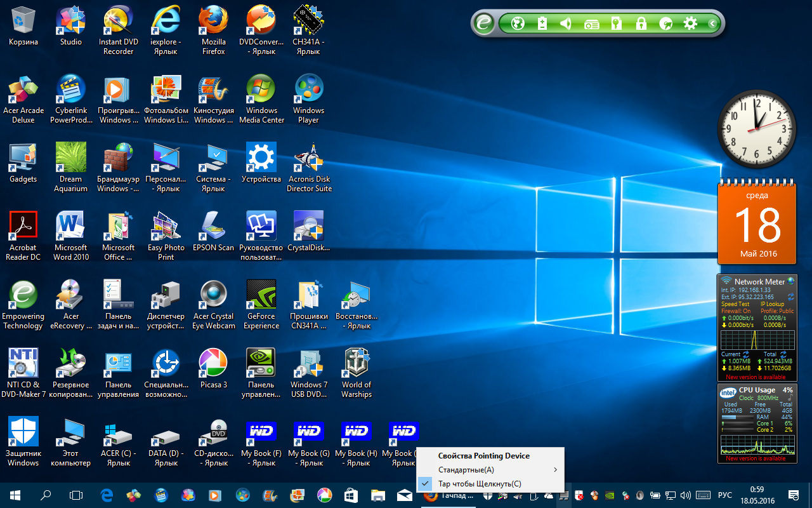812x508 pixels.
Task: Open NTI CD & DVD-Maker 7 icon
Action: click(x=23, y=373)
